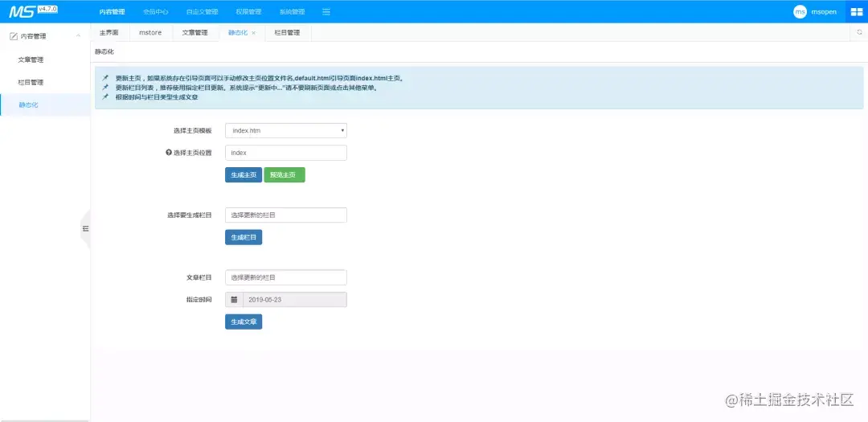Image resolution: width=868 pixels, height=422 pixels.
Task: Open the hamburger menu icon in top navigation
Action: [326, 11]
